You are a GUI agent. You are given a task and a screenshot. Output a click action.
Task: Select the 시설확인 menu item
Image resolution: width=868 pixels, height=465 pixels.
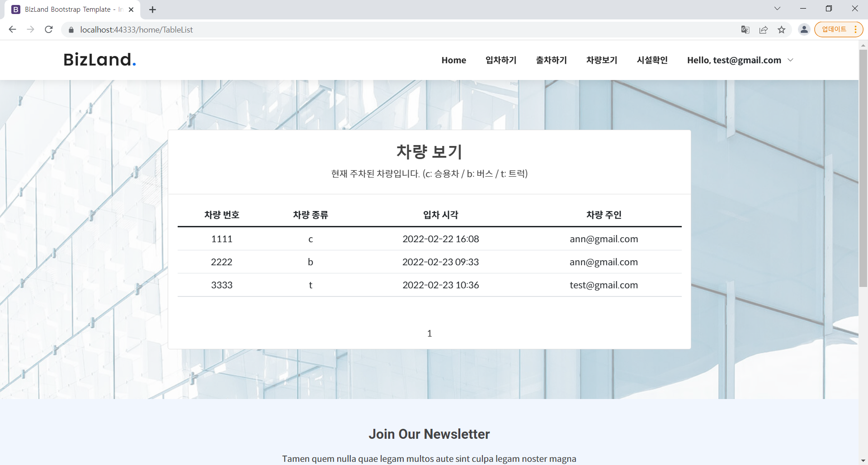click(x=652, y=60)
